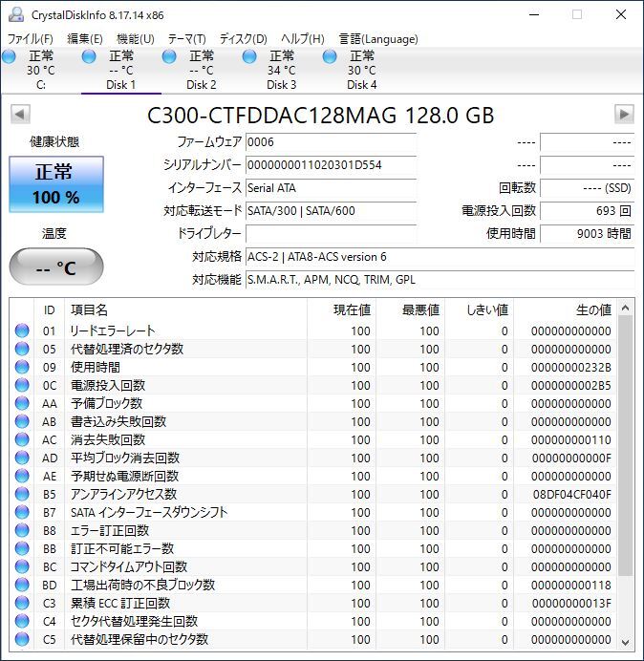Click the blue status icon for attribute AB
Screen dimensions: 644x661
tap(22, 421)
